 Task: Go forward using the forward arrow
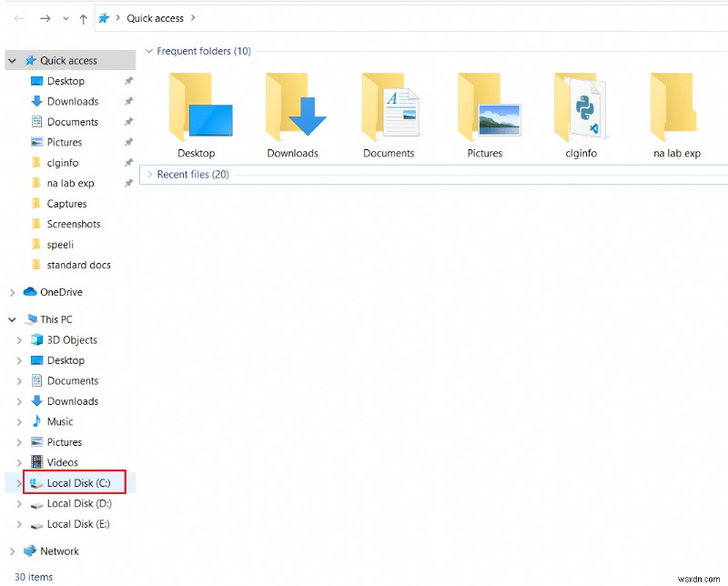[x=45, y=18]
